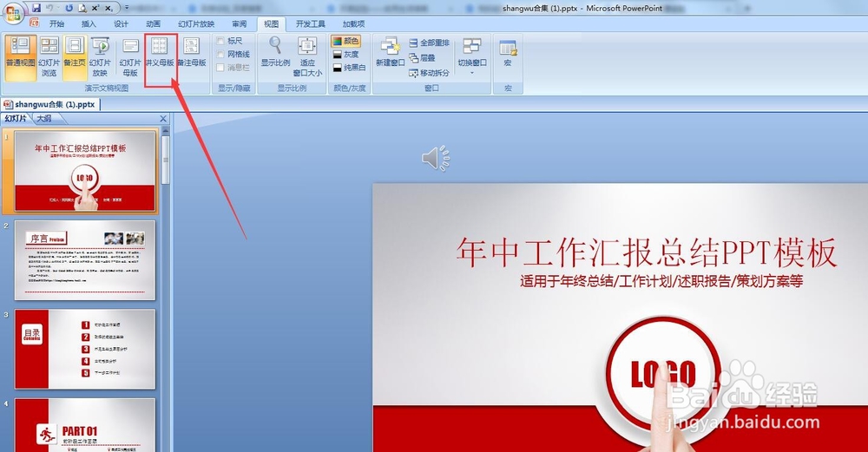Open 幻灯片母版 (Slide Master)
This screenshot has width=868, height=452.
point(131,57)
